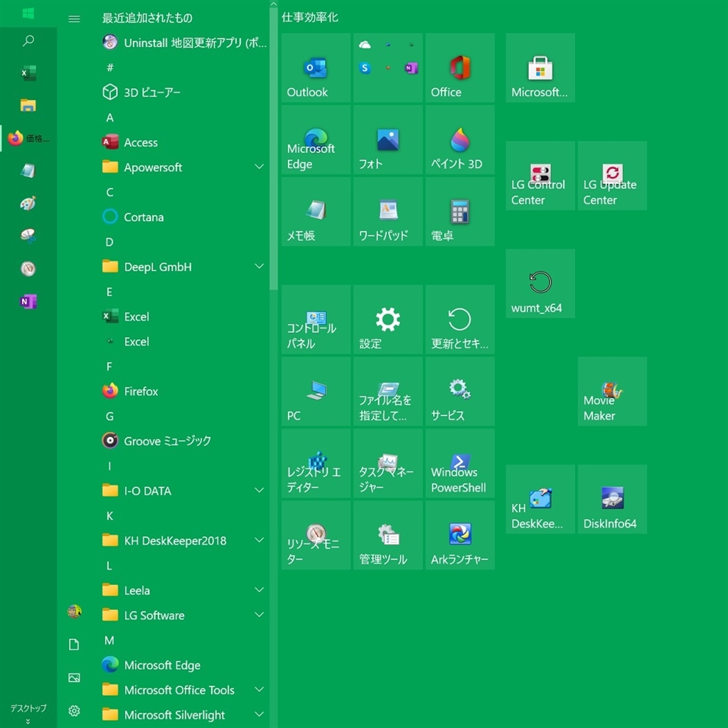728x728 pixels.
Task: Click the hamburger menu to expand Start
Action: point(74,18)
